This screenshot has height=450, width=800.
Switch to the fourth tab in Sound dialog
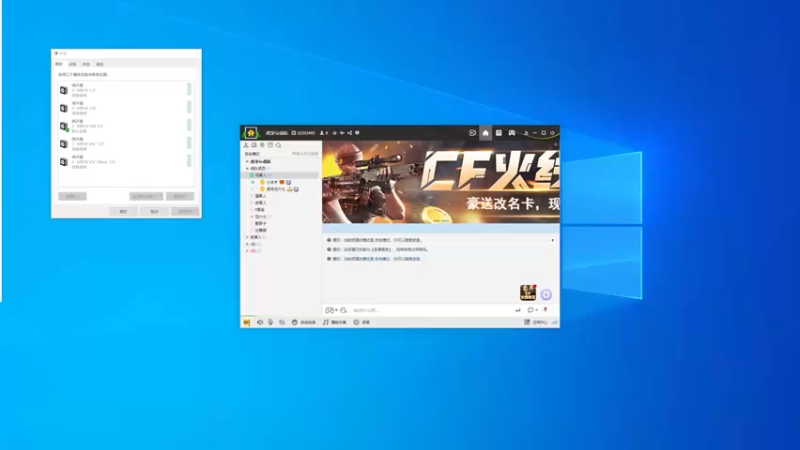pyautogui.click(x=100, y=64)
